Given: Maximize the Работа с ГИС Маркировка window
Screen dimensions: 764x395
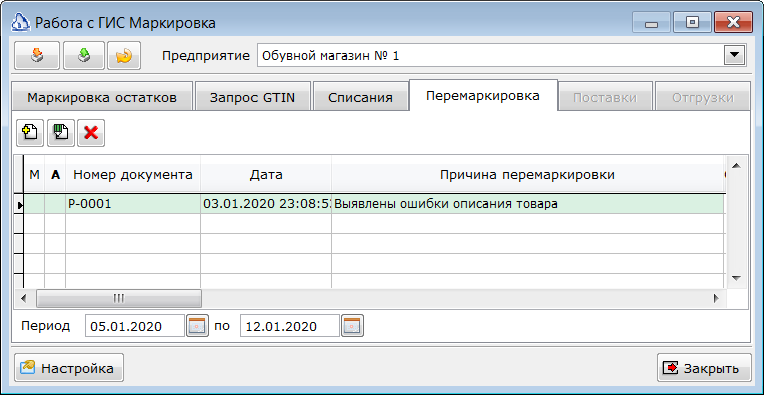Looking at the screenshot, I should coord(692,23).
